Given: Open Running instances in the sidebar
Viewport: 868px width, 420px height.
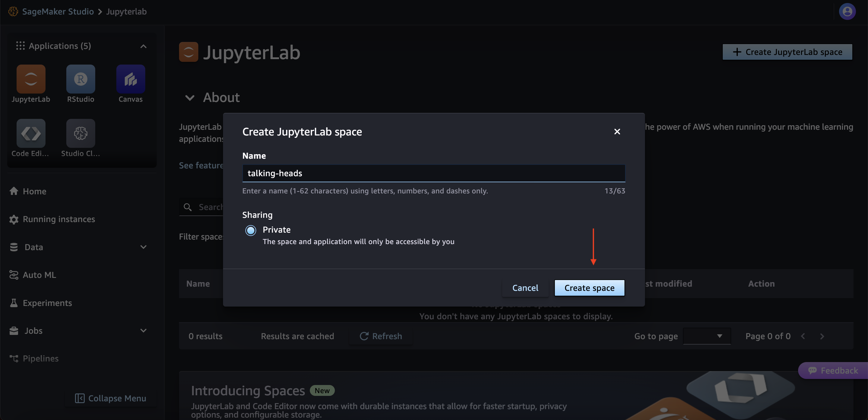Looking at the screenshot, I should click(59, 219).
